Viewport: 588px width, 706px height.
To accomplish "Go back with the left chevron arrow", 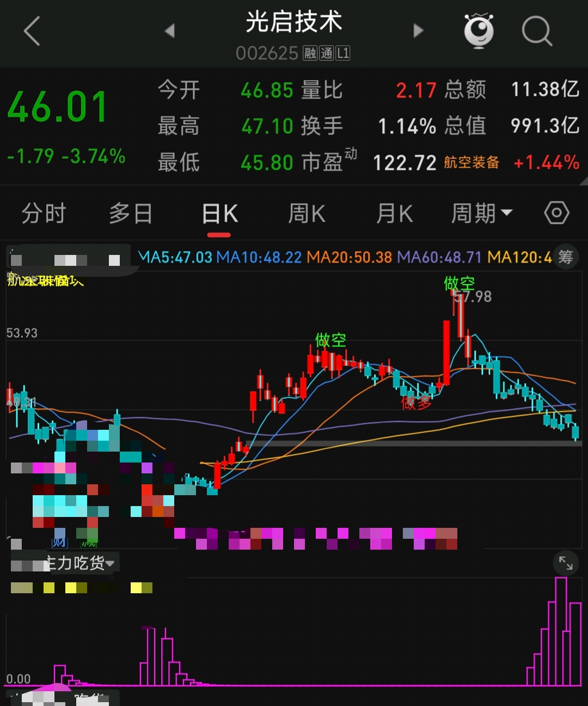I will [32, 31].
